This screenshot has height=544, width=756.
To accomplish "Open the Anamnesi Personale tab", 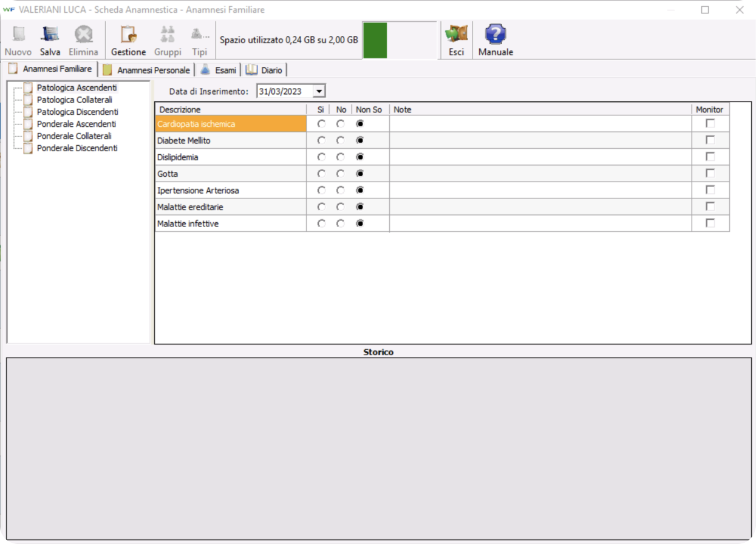I will point(147,70).
